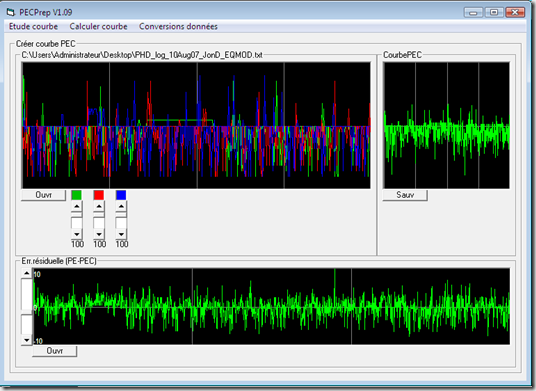This screenshot has height=391, width=536.
Task: Open the Etude courbe menu
Action: click(33, 27)
